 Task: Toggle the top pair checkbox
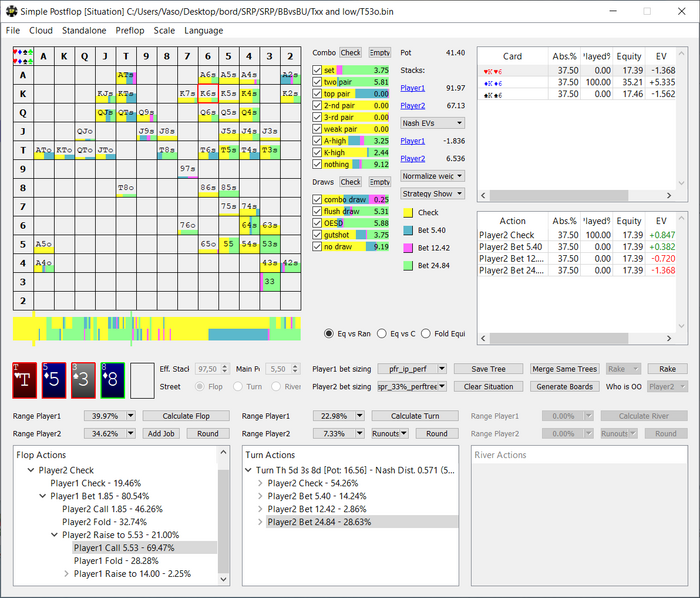tap(317, 93)
